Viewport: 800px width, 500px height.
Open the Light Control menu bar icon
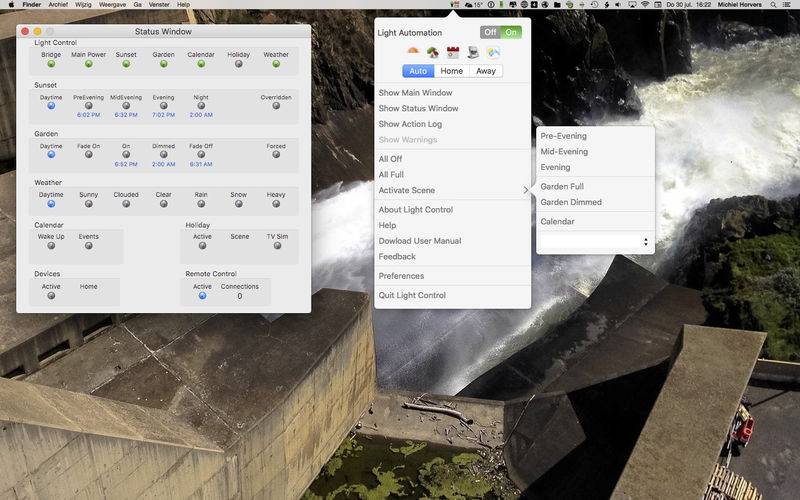(x=455, y=5)
